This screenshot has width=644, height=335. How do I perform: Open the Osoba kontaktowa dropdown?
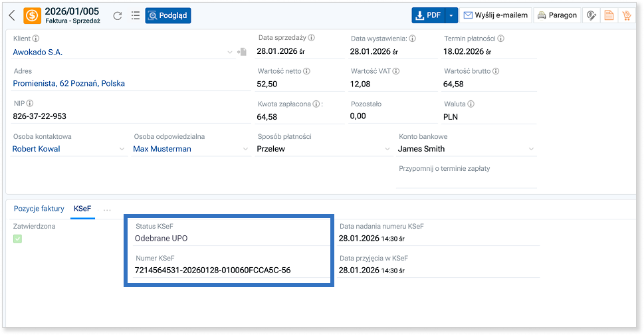[122, 150]
